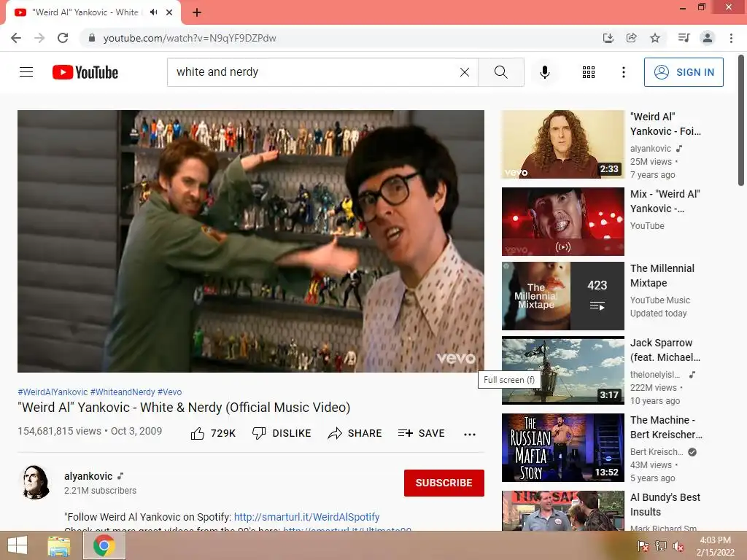The image size is (747, 560).
Task: Reload the YouTube page
Action: point(63,38)
